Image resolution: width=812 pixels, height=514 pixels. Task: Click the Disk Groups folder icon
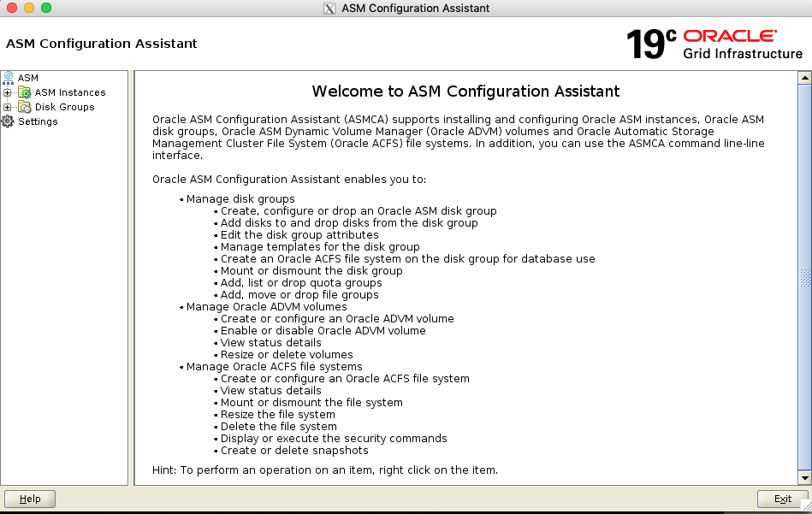tap(24, 107)
